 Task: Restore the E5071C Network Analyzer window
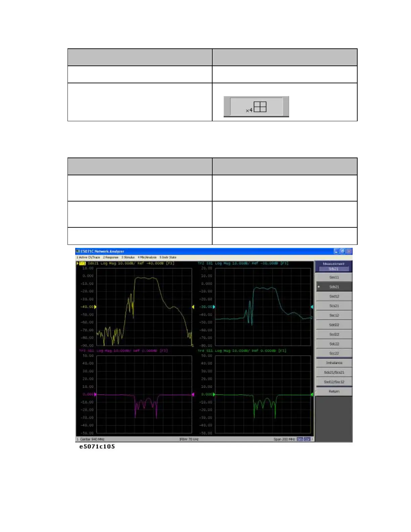pos(343,251)
